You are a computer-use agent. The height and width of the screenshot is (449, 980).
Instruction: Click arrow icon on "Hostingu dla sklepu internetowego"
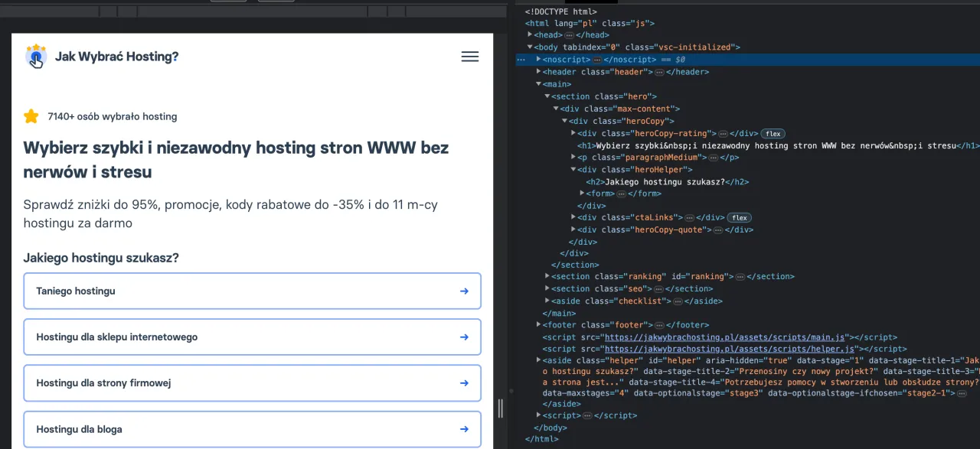[464, 337]
